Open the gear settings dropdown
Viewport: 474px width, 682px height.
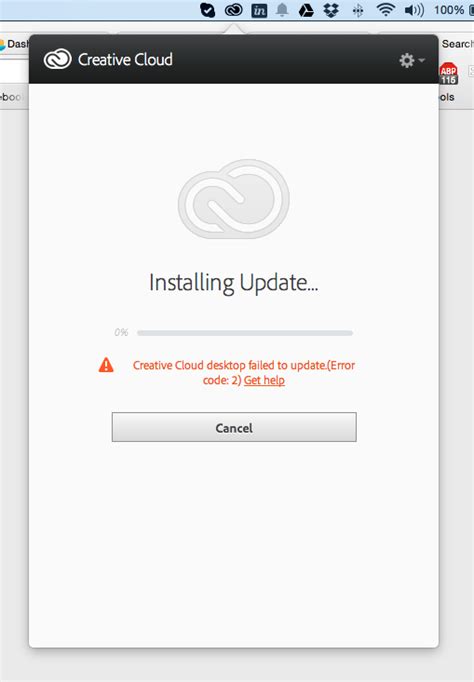[x=412, y=60]
